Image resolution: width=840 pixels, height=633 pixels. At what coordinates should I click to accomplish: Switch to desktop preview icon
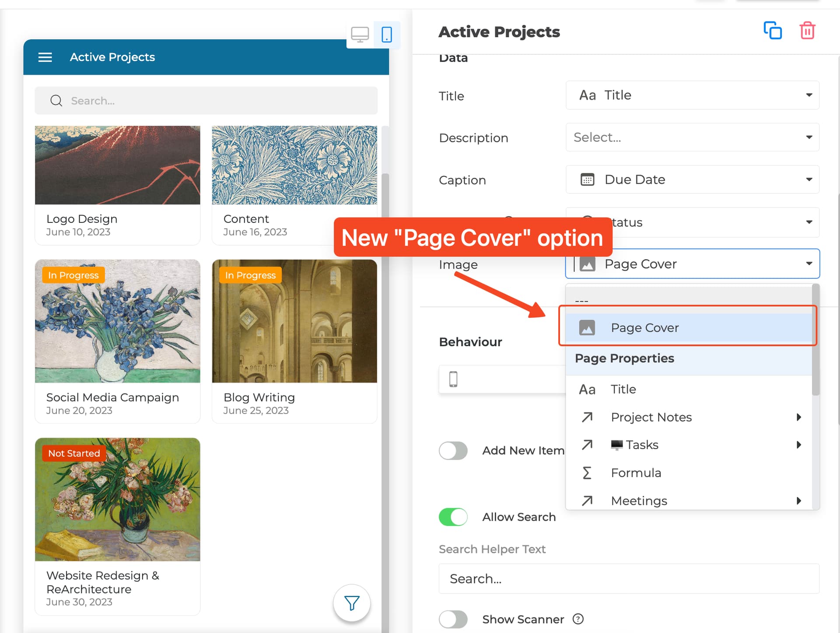pos(360,35)
